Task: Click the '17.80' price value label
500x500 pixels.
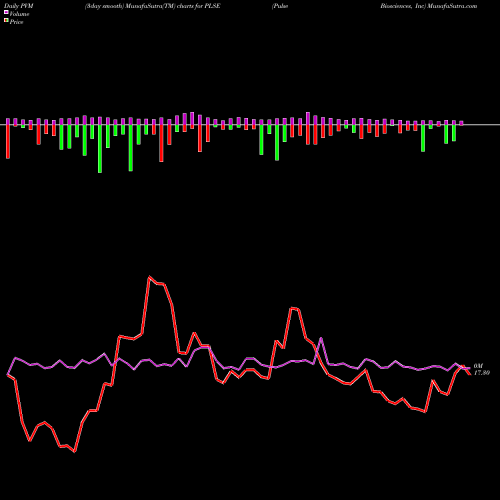Action: [482, 373]
